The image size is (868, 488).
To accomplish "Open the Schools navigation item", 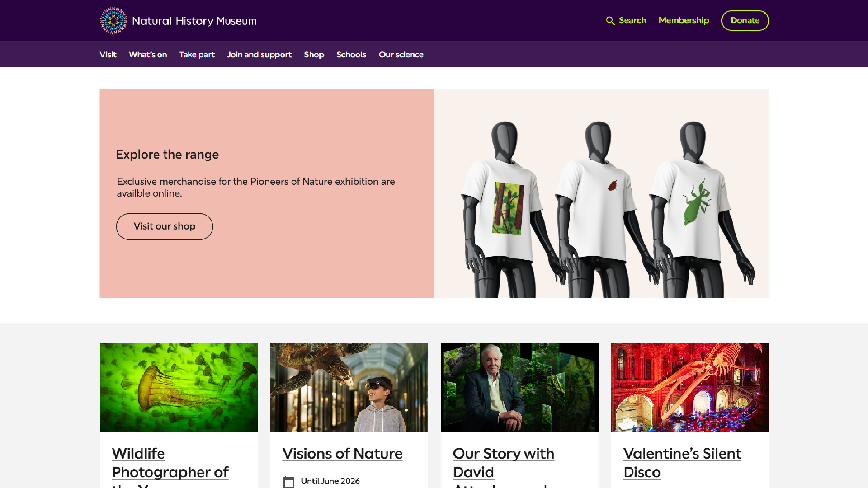I will pyautogui.click(x=351, y=55).
